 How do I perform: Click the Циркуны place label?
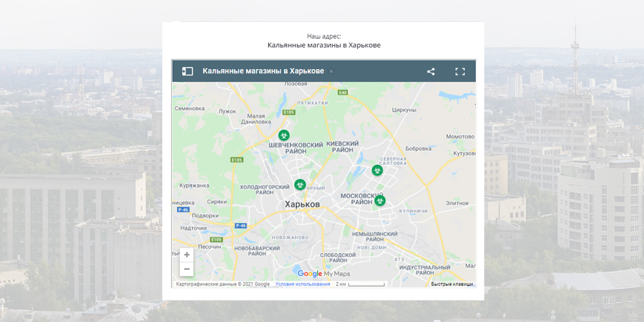(x=404, y=110)
